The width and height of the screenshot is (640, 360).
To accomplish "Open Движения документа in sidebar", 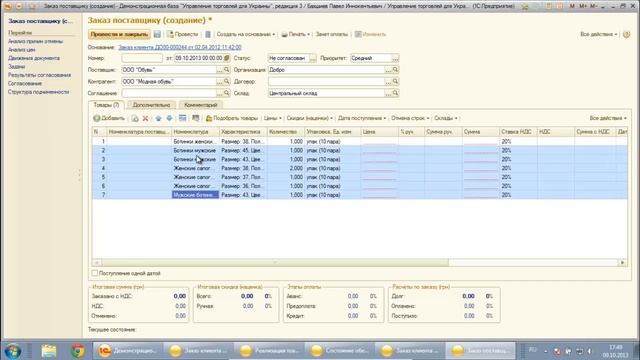I will (34, 58).
